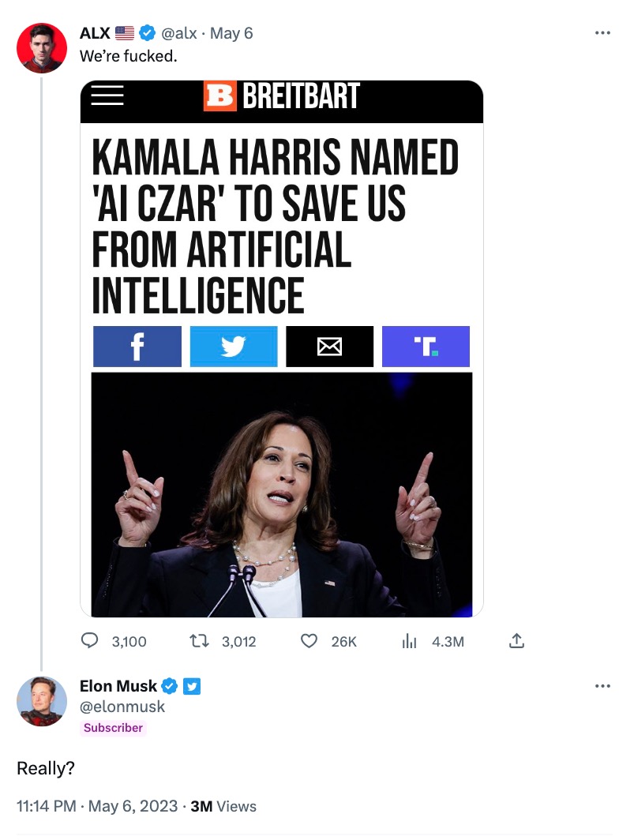The width and height of the screenshot is (619, 840).
Task: Open the Kamala Harris article photo
Action: (282, 494)
